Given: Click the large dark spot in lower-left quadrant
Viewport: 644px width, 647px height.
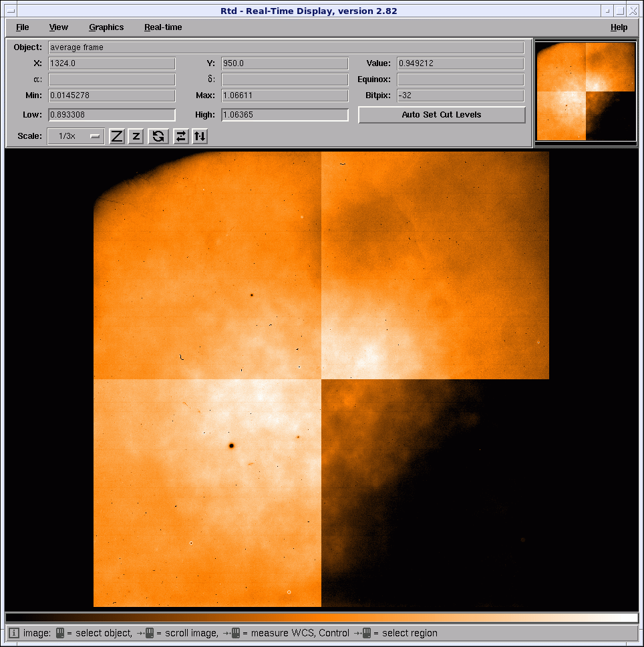Looking at the screenshot, I should (232, 445).
